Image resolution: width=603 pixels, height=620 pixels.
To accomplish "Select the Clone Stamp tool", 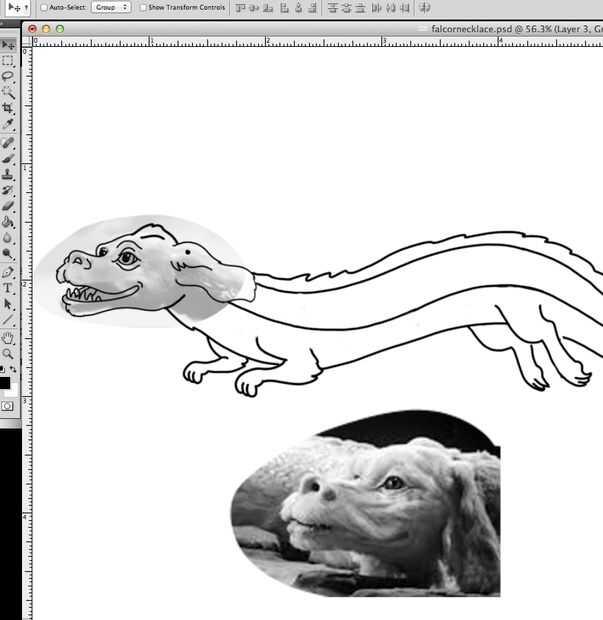I will point(8,174).
